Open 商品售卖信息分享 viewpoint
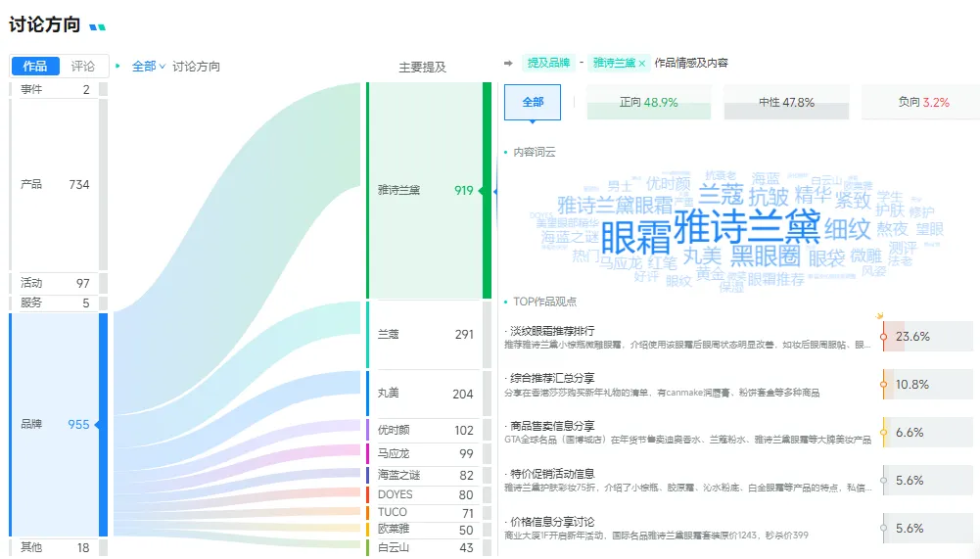Viewport: 980px width, 559px height. point(552,426)
